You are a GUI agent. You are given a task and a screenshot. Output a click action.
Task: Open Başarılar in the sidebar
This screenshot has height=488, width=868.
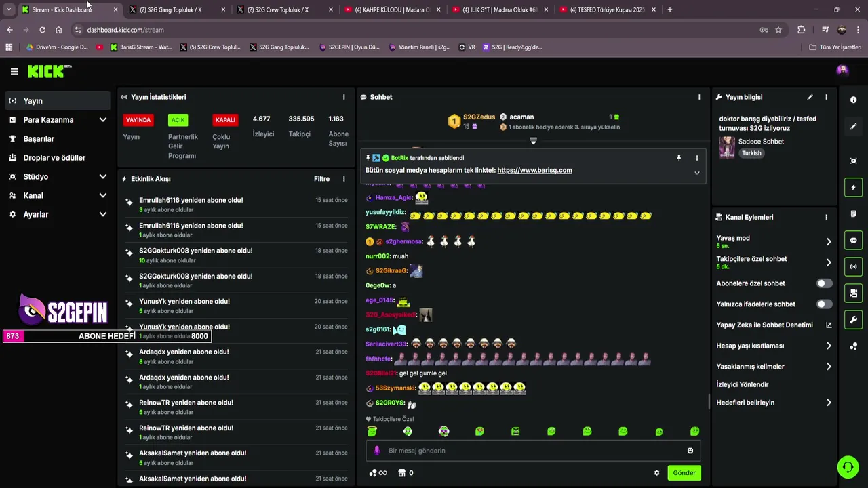pos(58,139)
